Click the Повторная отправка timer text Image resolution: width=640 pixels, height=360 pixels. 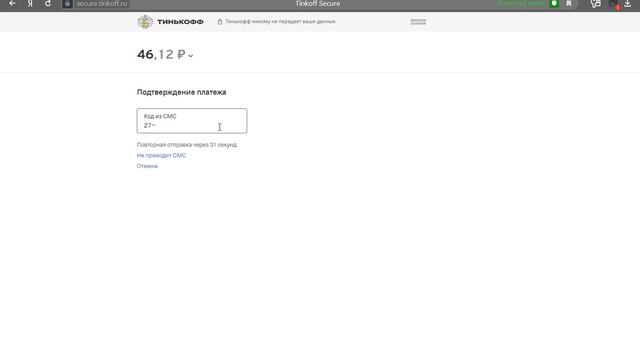187,144
